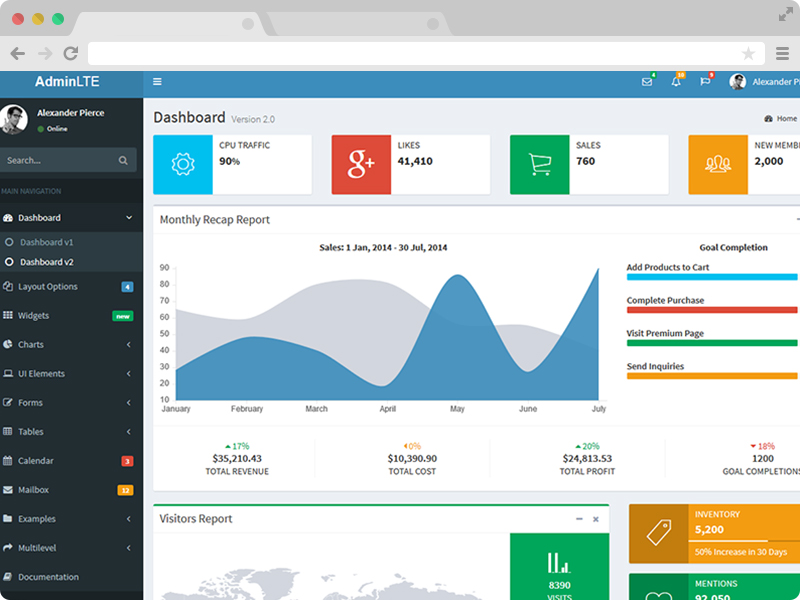Minimize the Visitors Report panel
Screen dimensions: 800x600
click(x=577, y=519)
